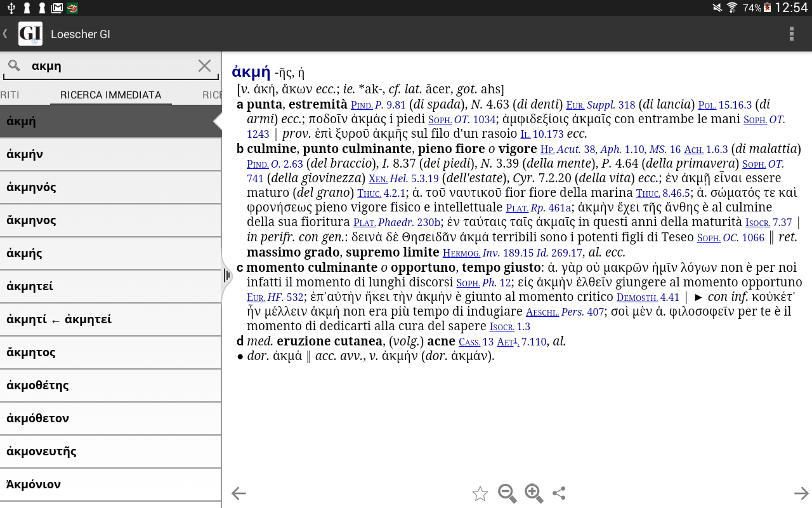Open the Hermog. Inv. 189.15 citation link
The width and height of the screenshot is (812, 508).
[488, 252]
